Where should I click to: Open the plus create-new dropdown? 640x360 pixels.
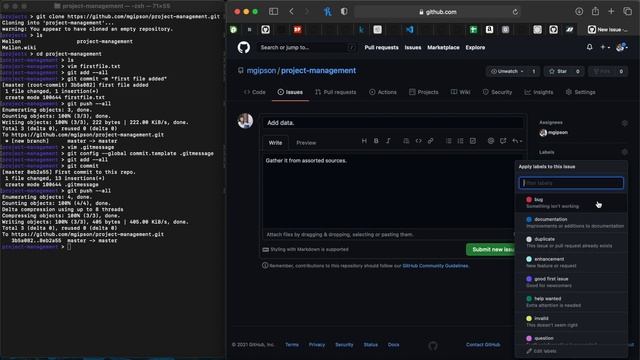[605, 47]
